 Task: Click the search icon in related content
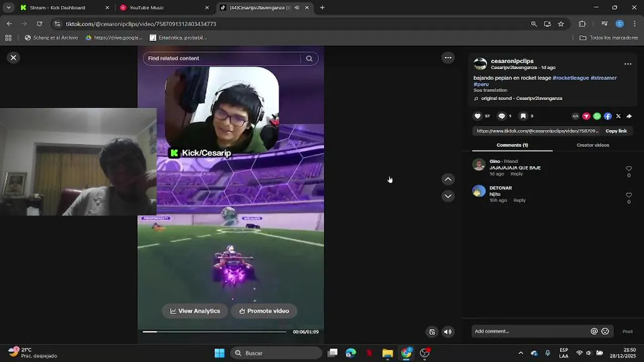click(309, 58)
